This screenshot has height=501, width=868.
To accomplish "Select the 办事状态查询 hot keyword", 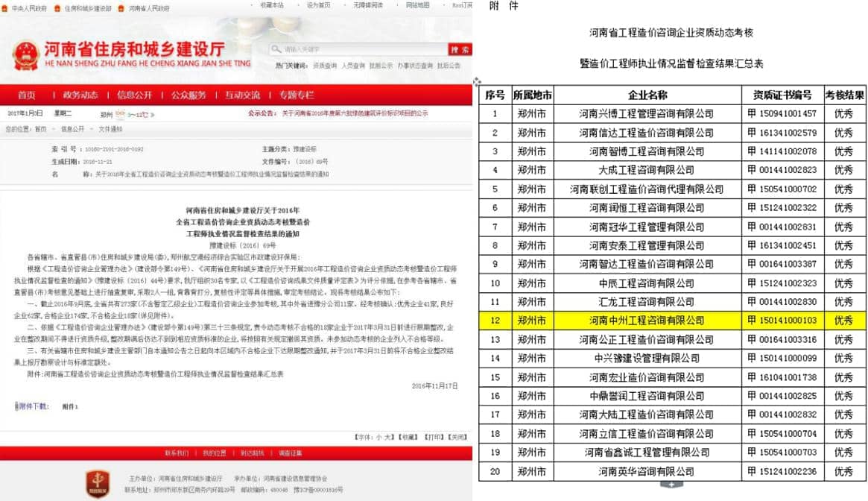I will pos(415,66).
